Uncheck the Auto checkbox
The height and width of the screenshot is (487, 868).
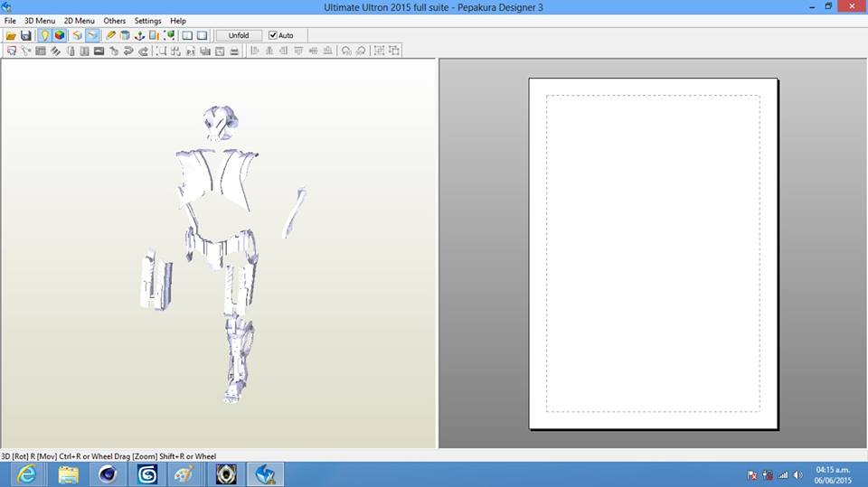pyautogui.click(x=272, y=35)
